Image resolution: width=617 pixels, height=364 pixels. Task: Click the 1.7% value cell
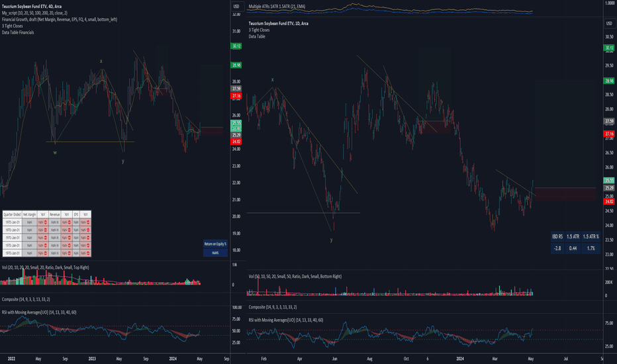pos(591,248)
